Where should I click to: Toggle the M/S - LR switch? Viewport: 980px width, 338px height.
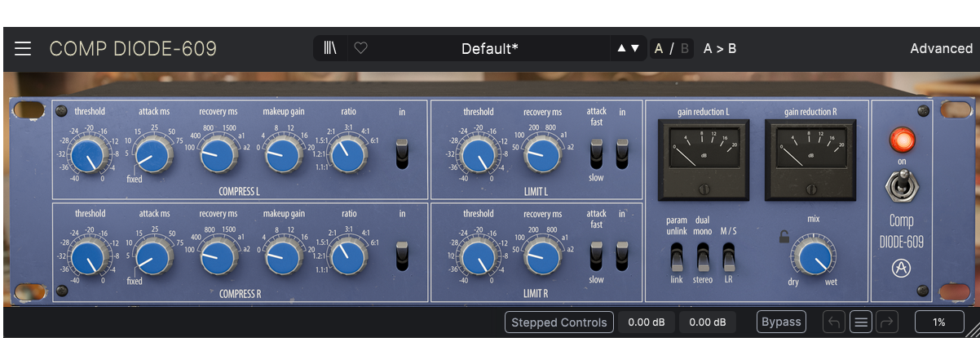point(728,256)
